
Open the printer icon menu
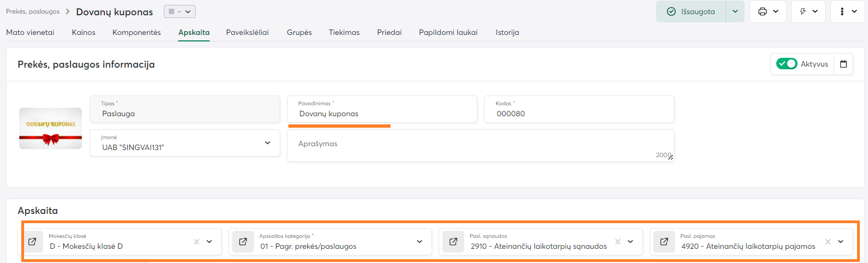point(767,11)
